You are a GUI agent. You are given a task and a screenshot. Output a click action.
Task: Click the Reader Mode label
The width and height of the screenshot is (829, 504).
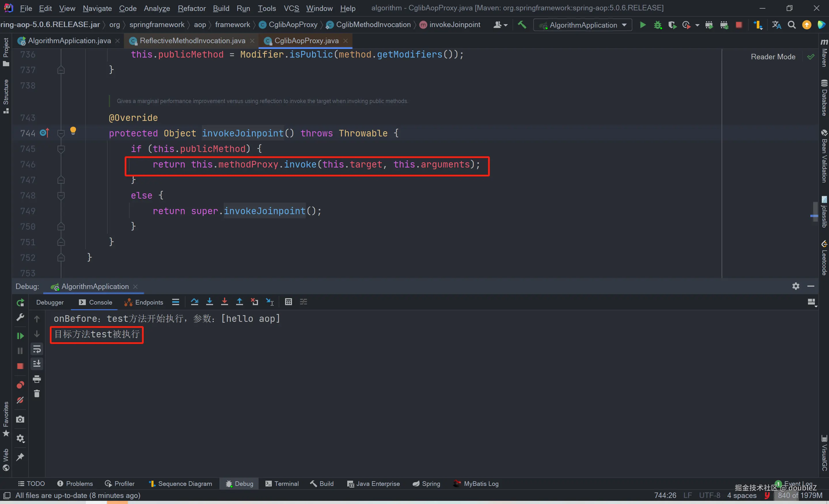[773, 56]
